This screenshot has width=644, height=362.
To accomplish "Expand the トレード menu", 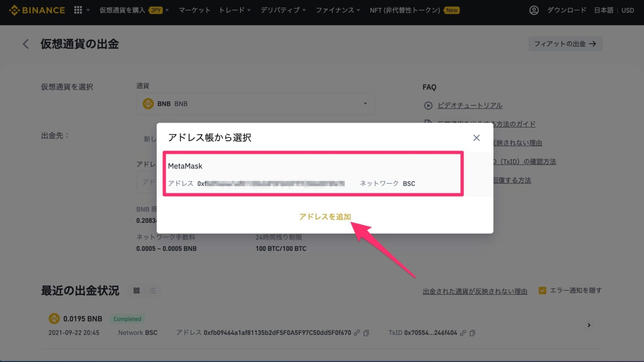I will (235, 10).
